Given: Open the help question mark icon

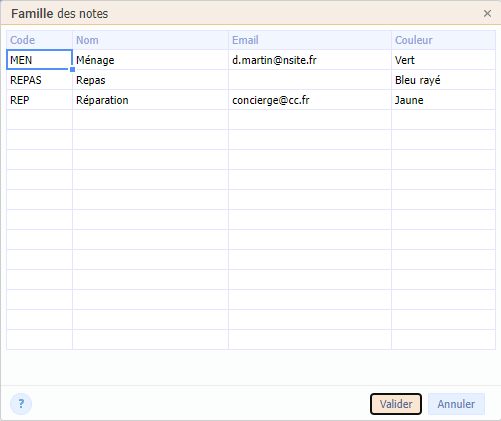Looking at the screenshot, I should 21,404.
